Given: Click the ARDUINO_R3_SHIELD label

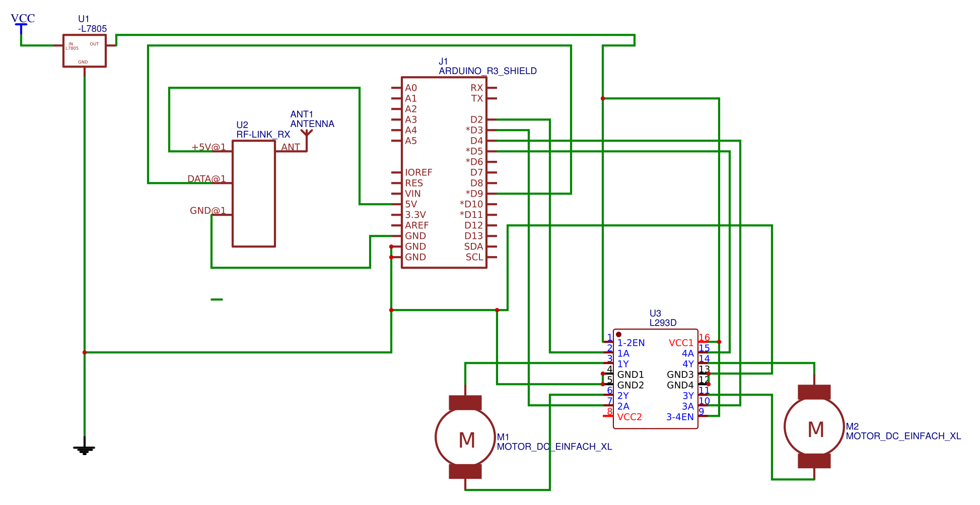Looking at the screenshot, I should click(x=487, y=71).
